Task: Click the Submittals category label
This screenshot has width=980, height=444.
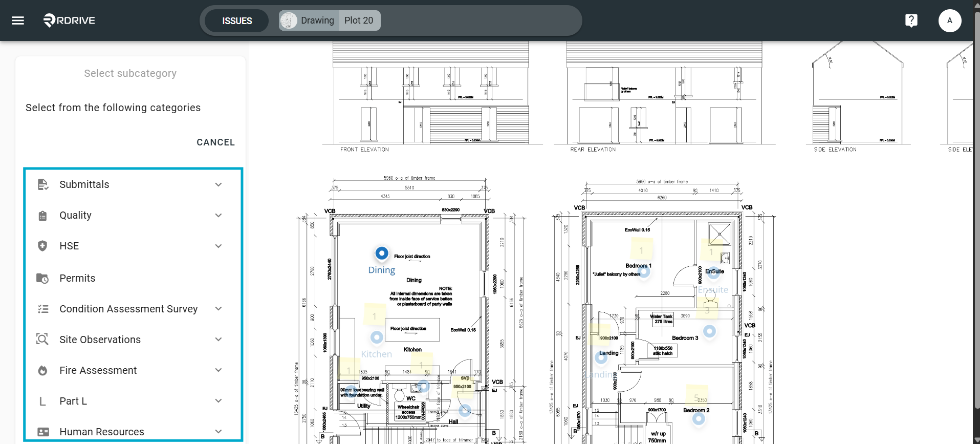Action: click(84, 184)
